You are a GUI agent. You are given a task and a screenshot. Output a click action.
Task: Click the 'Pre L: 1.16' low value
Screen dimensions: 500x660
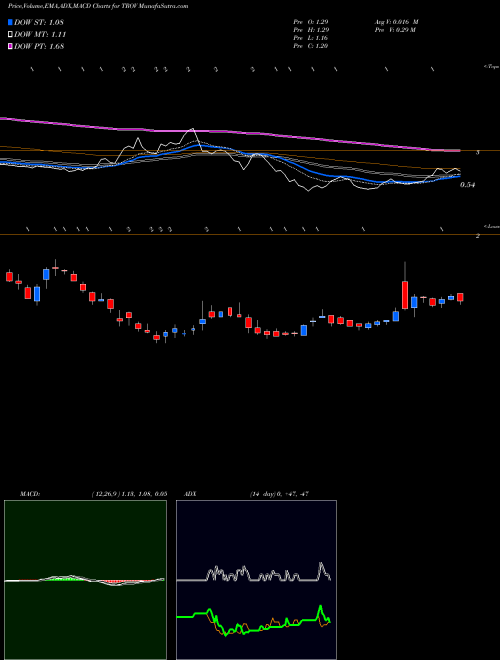(x=311, y=38)
